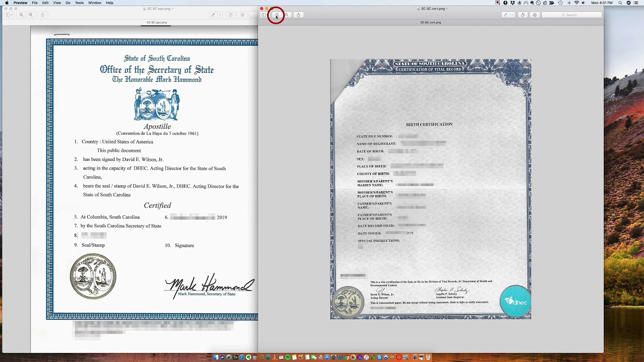Click the birth certificate image
This screenshot has height=362, width=644.
click(431, 189)
